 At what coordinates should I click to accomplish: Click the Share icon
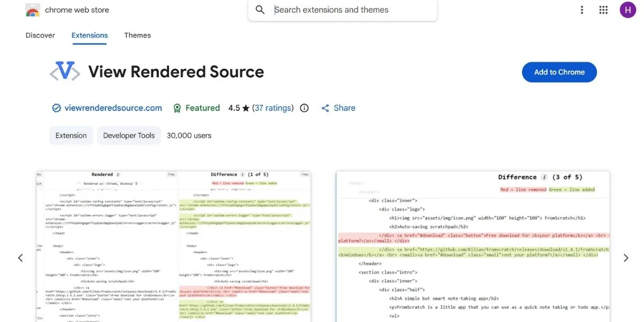[325, 107]
